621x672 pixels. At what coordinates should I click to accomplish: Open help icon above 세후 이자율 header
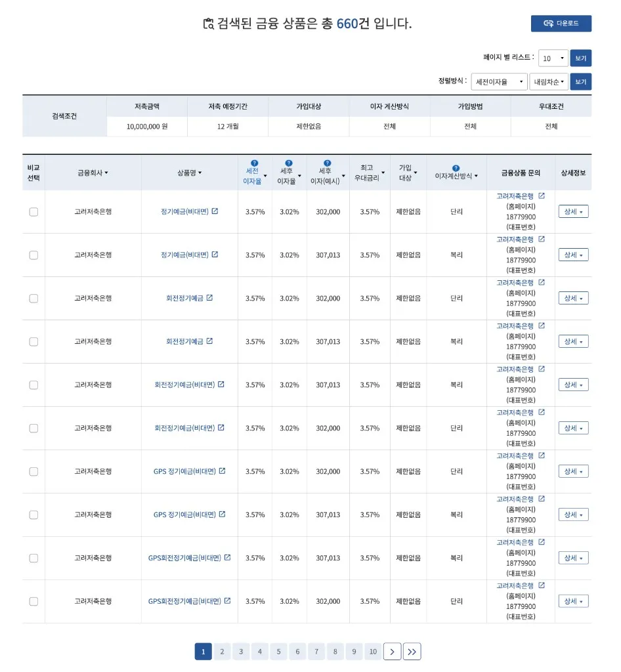[x=288, y=163]
